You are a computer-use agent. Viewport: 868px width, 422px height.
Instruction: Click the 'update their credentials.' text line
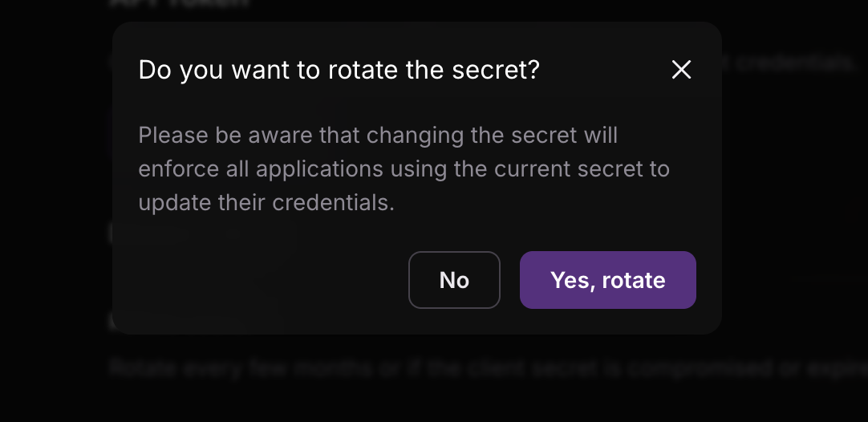point(266,202)
